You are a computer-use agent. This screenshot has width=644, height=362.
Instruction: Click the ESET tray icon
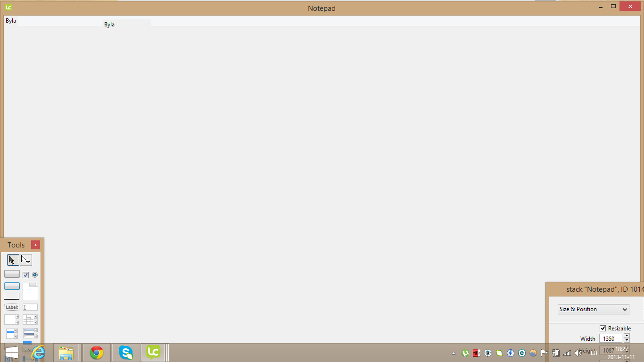click(522, 353)
